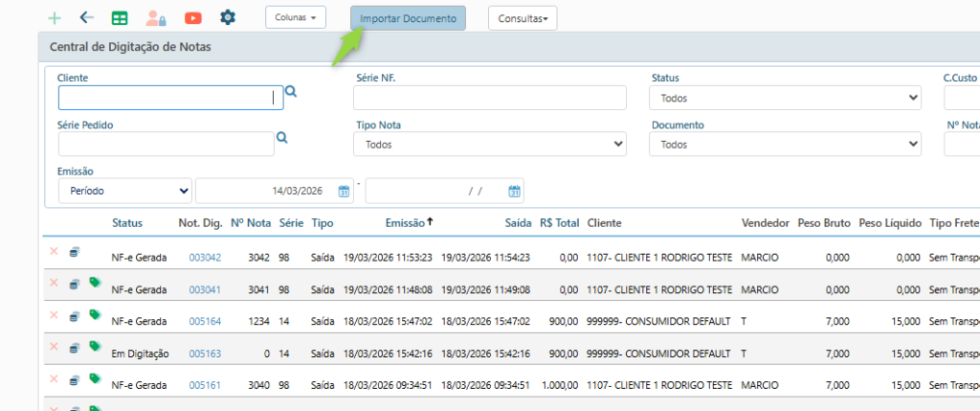Open the red YouTube video icon

click(192, 18)
